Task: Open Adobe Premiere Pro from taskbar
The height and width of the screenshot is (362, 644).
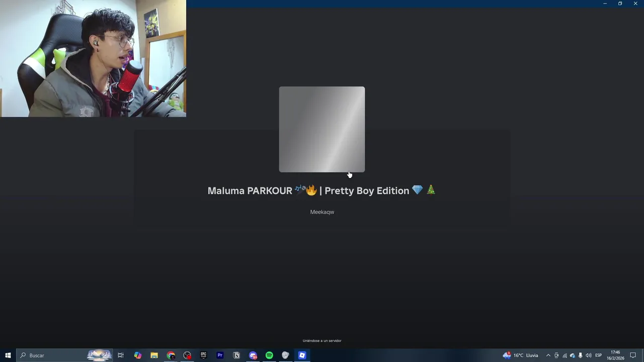Action: (220, 355)
